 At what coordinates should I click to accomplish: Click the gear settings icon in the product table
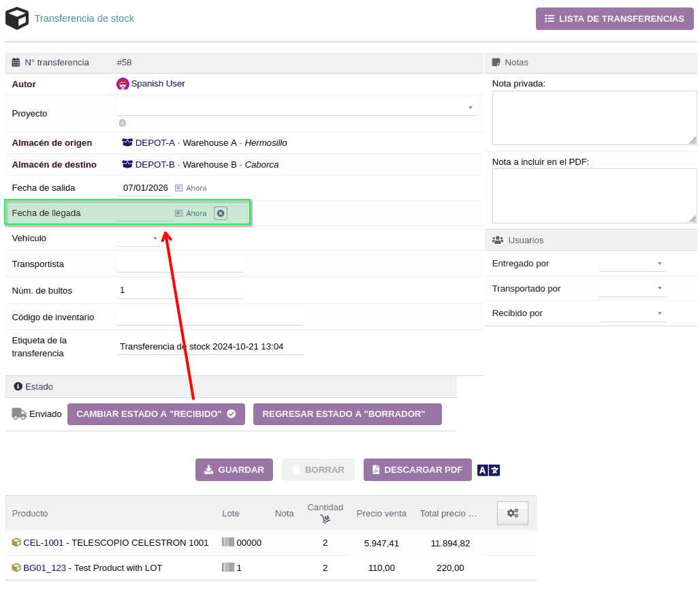512,513
